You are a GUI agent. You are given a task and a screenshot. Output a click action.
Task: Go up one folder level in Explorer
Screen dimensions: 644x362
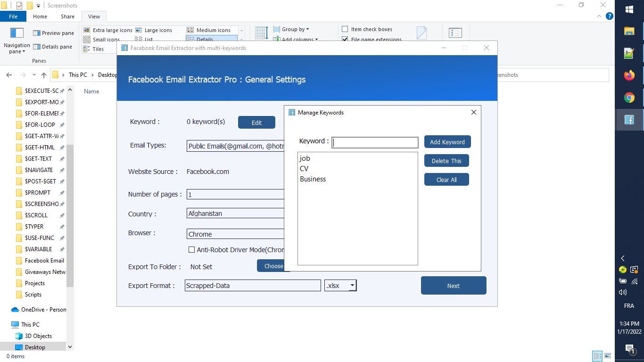pyautogui.click(x=44, y=75)
